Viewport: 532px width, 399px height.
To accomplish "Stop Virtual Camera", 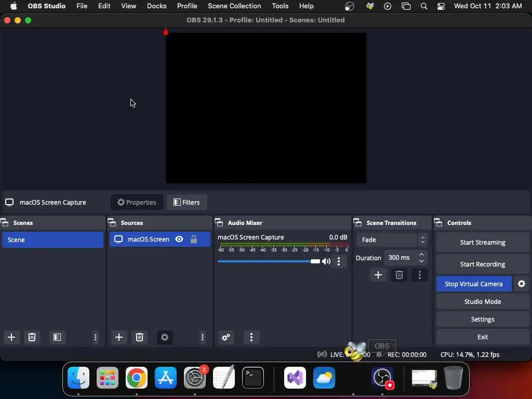I will coord(474,284).
